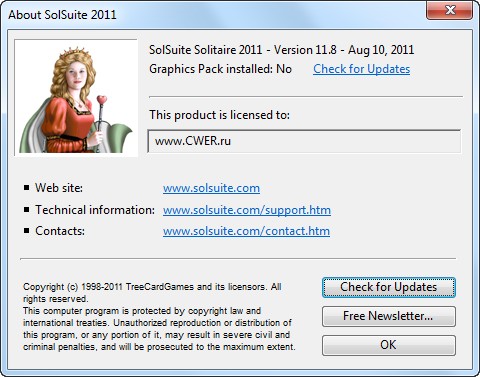480x377 pixels.
Task: Follow the www.solsuite.com/contact.htm link
Action: [246, 231]
